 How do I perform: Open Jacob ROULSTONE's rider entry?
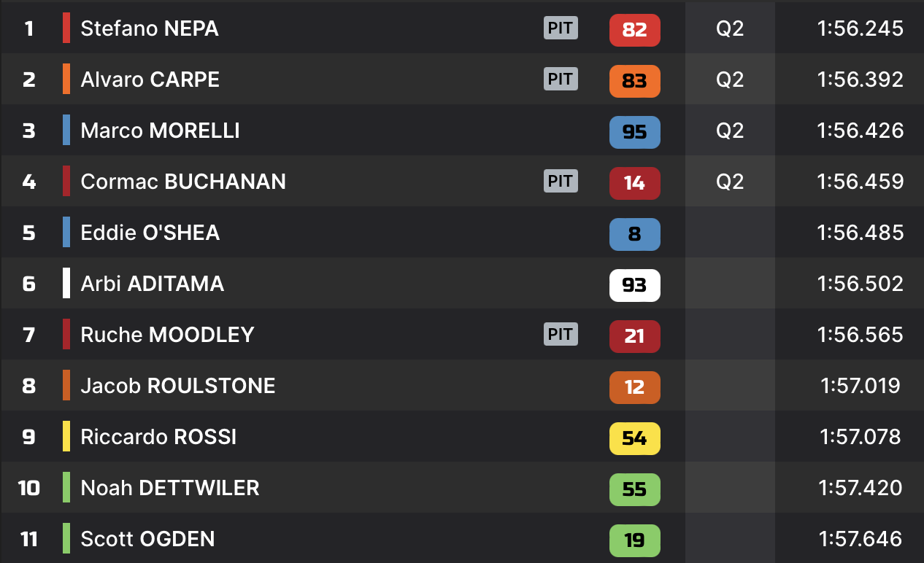(x=177, y=386)
